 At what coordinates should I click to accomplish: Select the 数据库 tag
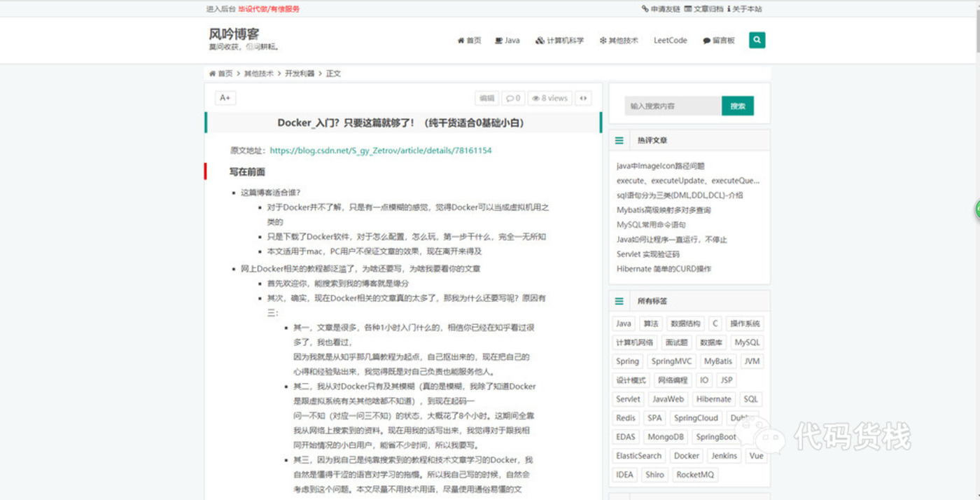[711, 342]
